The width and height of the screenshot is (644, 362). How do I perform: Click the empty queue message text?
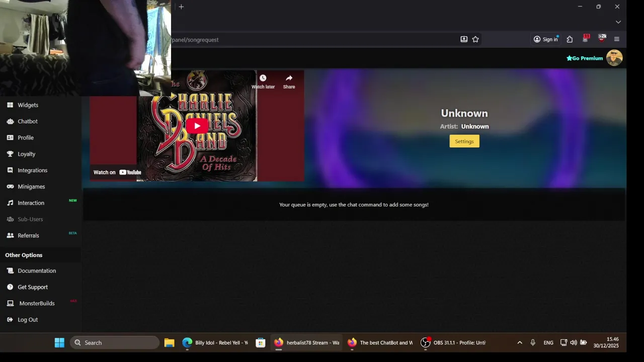[354, 205]
